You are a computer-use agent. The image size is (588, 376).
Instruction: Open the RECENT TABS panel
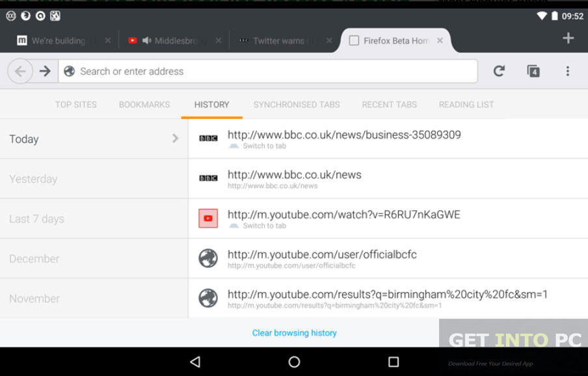389,105
